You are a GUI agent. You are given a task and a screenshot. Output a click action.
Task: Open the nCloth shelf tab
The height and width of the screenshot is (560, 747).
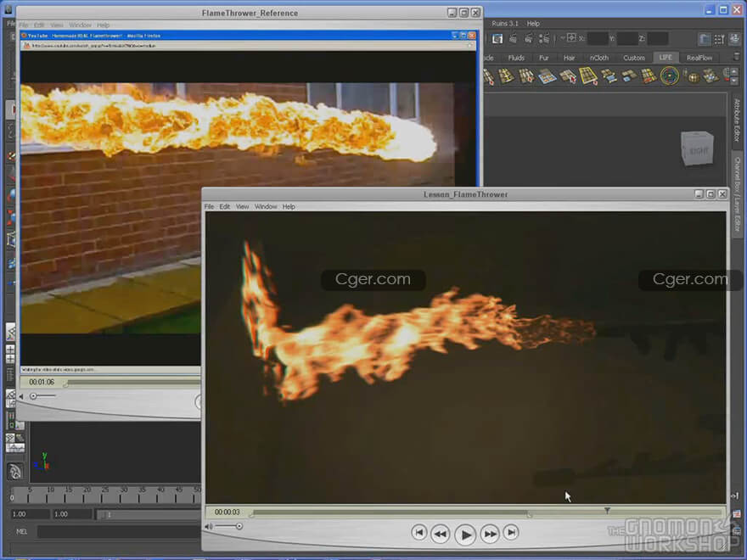(598, 58)
